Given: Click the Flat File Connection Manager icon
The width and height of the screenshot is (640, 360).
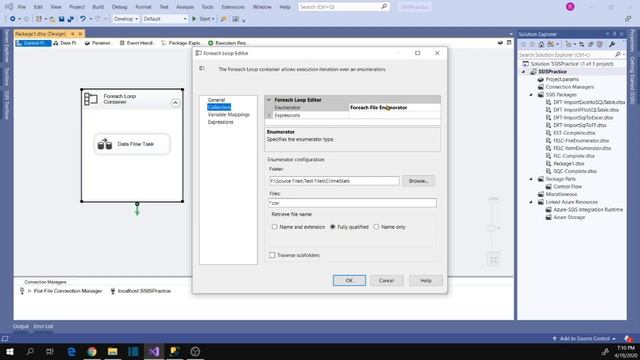Looking at the screenshot, I should coord(22,291).
